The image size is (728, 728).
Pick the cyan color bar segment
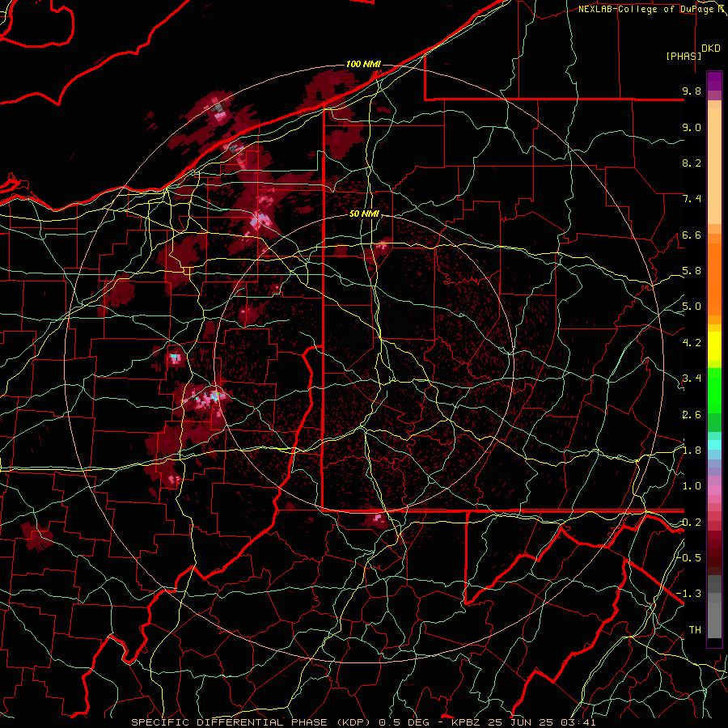[714, 445]
